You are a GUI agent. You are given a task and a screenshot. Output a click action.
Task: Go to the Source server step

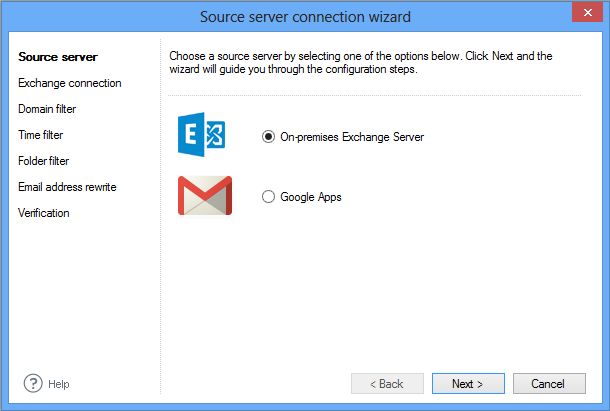[x=58, y=57]
